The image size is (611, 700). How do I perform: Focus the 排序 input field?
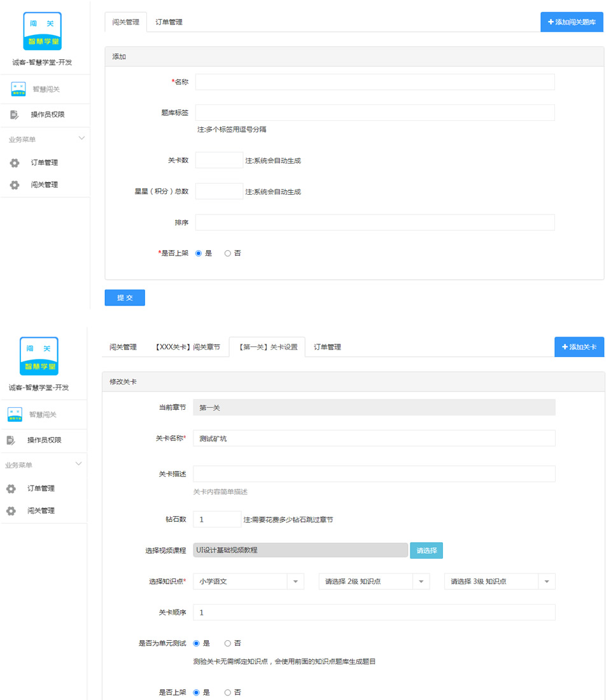(375, 222)
